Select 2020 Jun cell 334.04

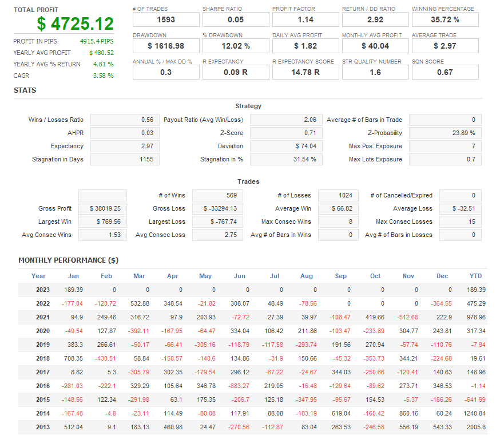pyautogui.click(x=240, y=331)
